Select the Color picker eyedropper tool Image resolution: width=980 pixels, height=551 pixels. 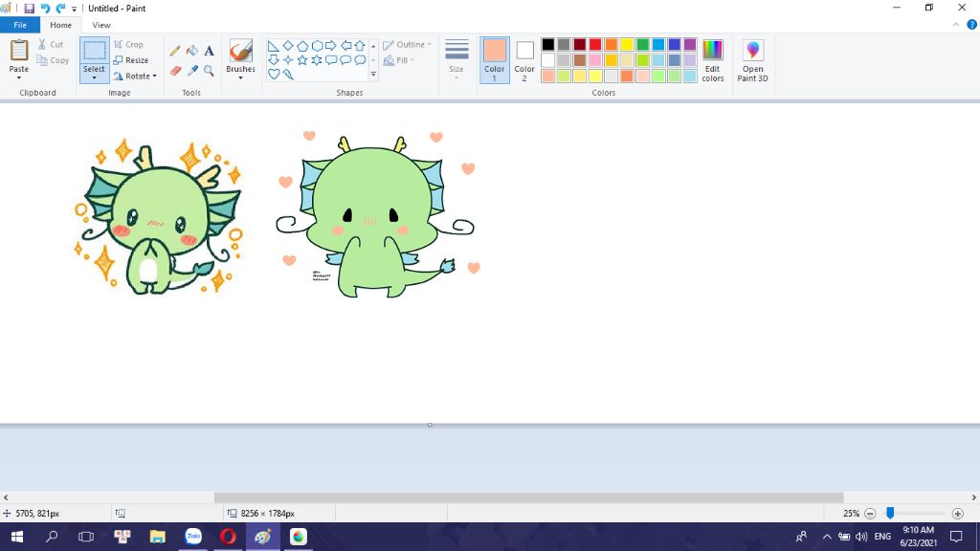191,71
